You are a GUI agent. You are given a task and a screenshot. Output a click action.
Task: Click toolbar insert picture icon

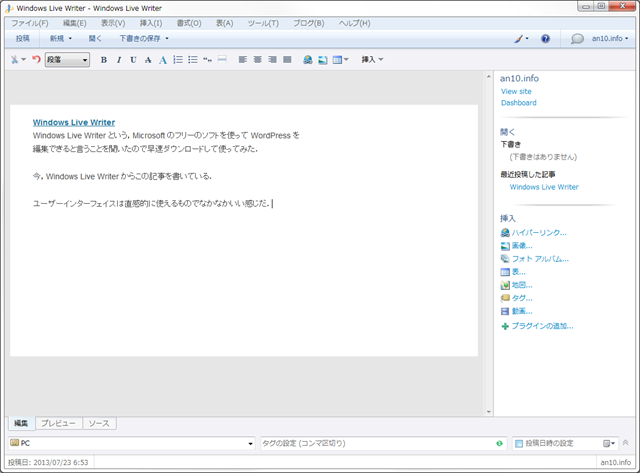322,60
